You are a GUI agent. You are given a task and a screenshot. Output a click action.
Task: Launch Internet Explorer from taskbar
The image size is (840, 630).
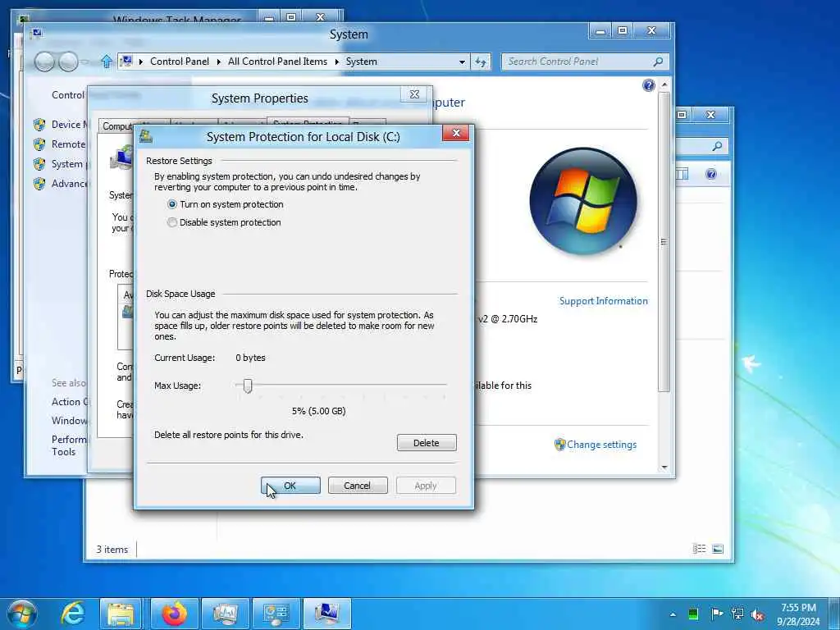click(72, 614)
